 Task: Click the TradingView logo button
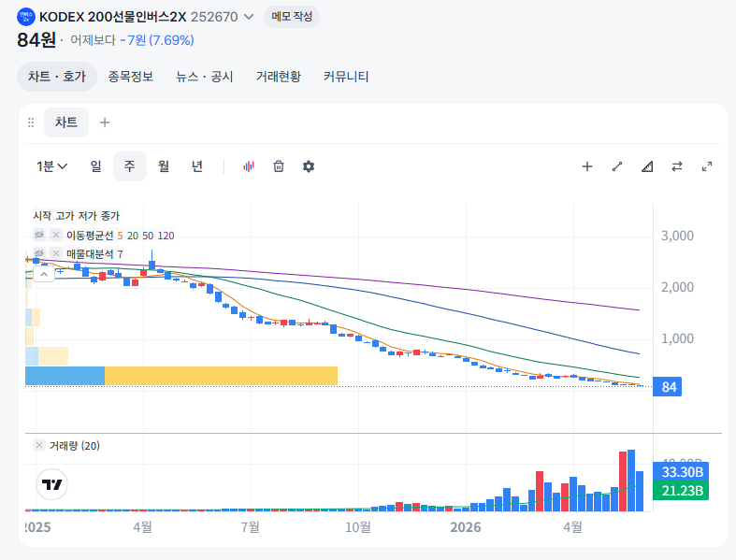pos(51,484)
